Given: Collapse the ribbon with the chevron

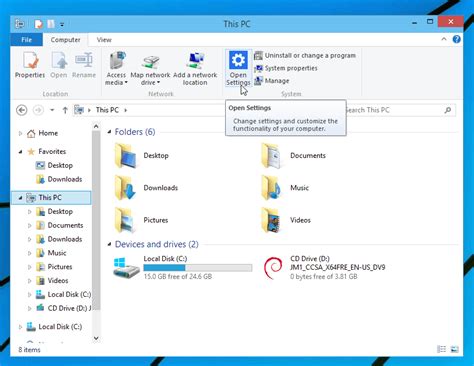Looking at the screenshot, I should (x=444, y=39).
